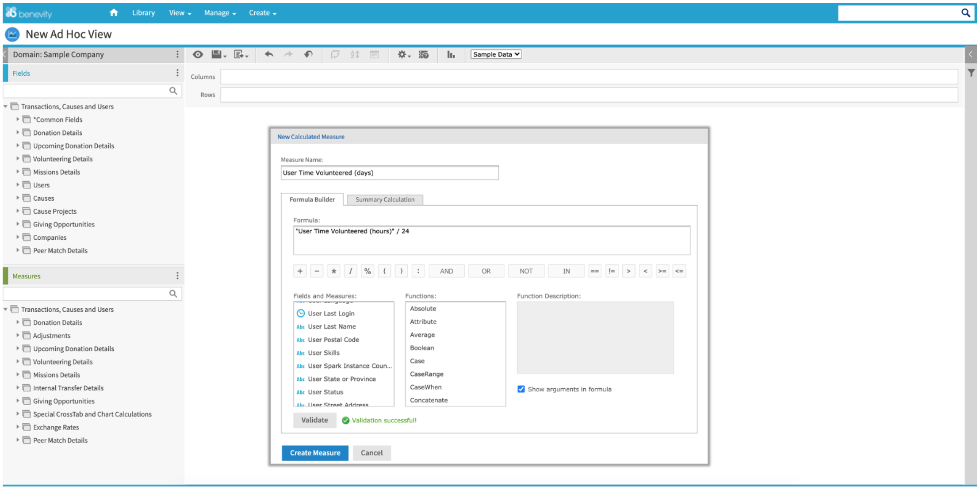Open the View menu

point(180,13)
